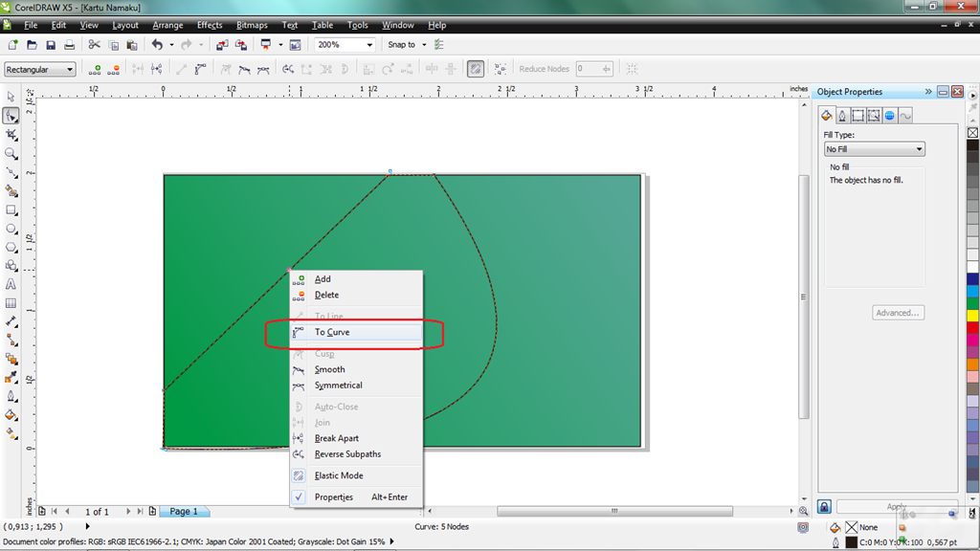Select the Text tool in the toolbox
This screenshot has height=551, width=980.
(x=11, y=284)
